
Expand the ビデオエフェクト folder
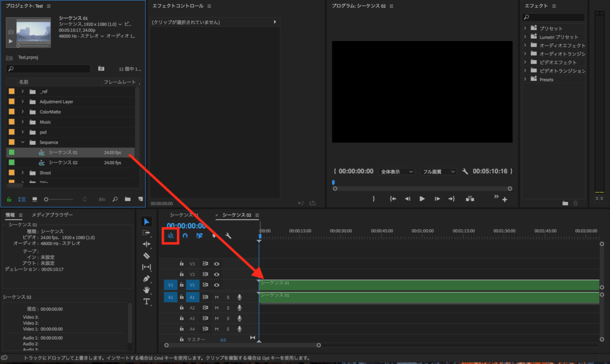click(525, 62)
